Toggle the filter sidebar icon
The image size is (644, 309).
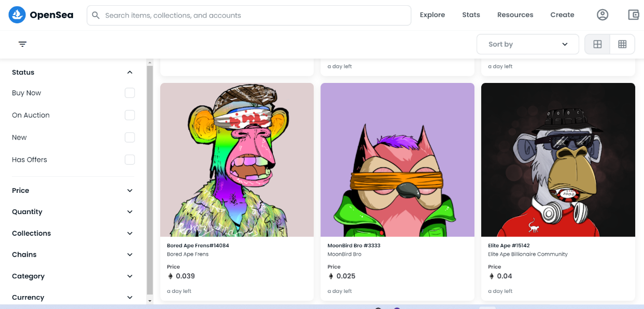[22, 44]
